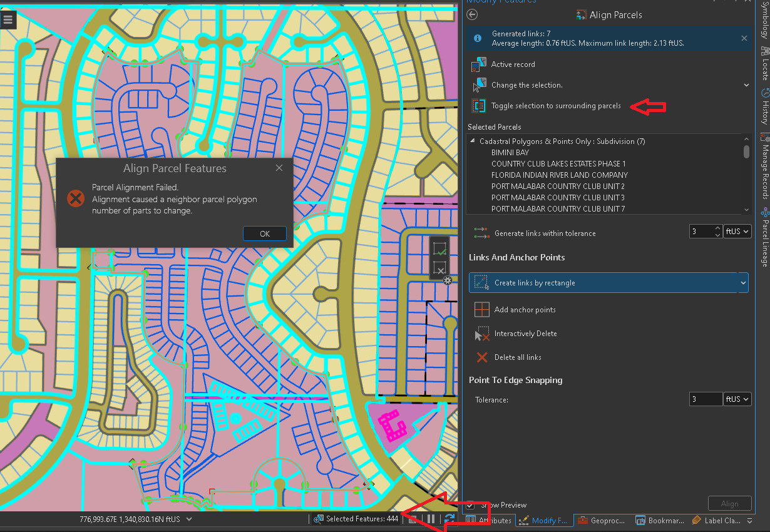The image size is (770, 532).
Task: Open the coordinate units dropdown
Action: pyautogui.click(x=189, y=518)
